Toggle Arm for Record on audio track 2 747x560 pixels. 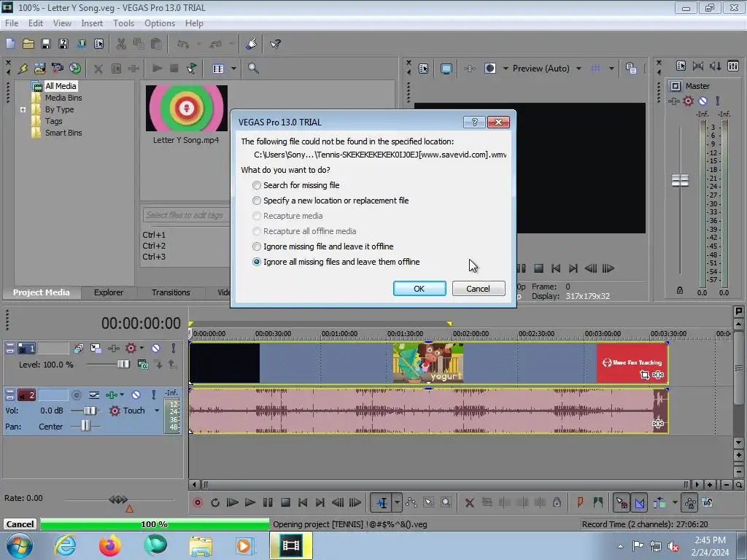(76, 394)
